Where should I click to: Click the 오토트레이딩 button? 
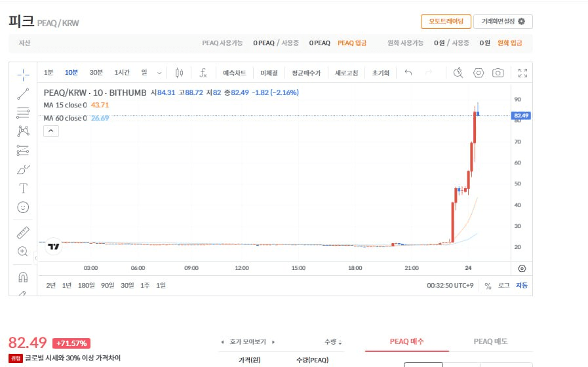pyautogui.click(x=446, y=22)
